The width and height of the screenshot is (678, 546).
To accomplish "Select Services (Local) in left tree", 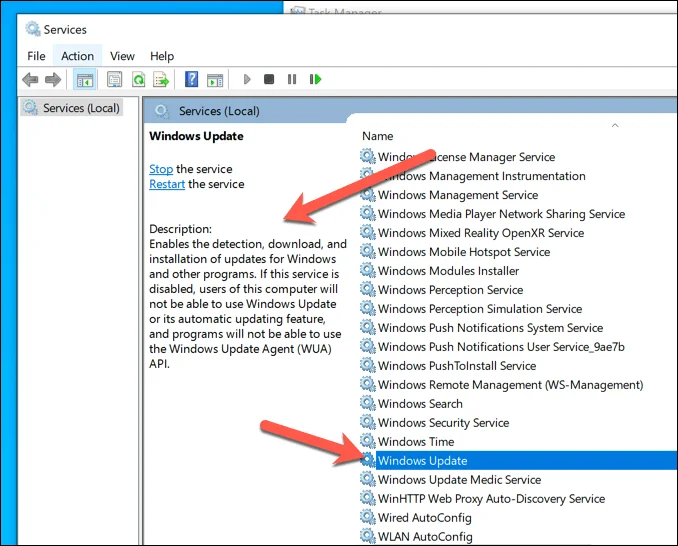I will point(72,108).
